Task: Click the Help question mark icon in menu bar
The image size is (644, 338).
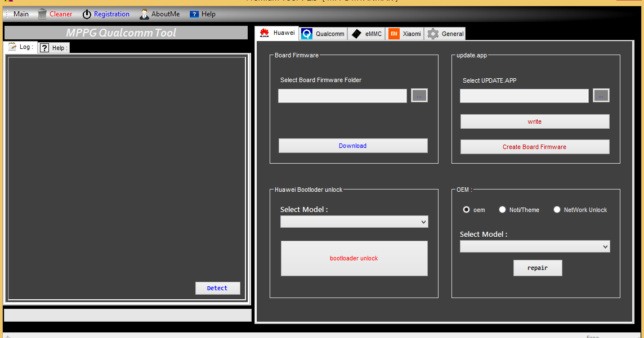Action: pos(194,14)
